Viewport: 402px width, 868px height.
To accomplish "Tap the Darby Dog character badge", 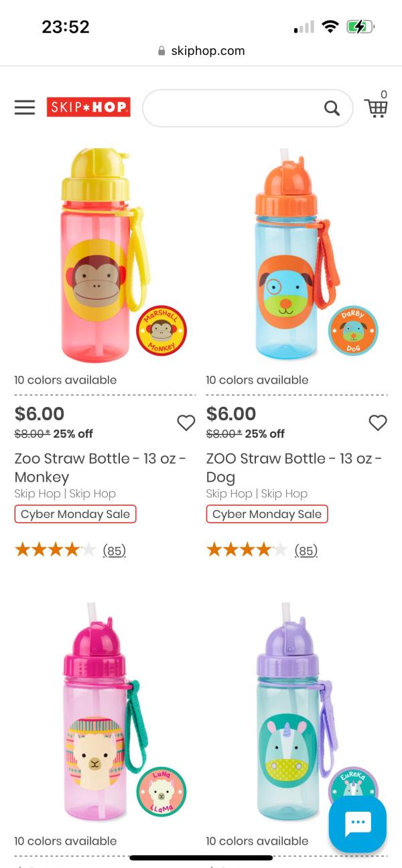I will [353, 331].
